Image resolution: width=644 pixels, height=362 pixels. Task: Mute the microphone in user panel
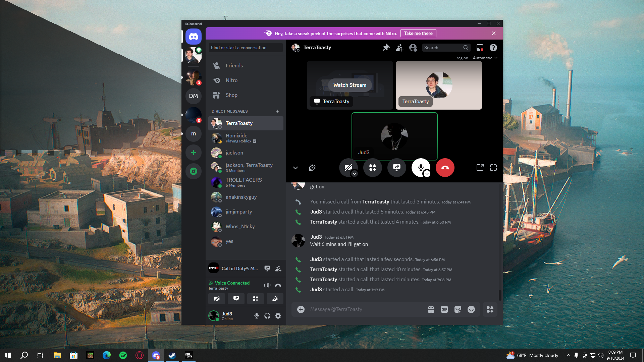(257, 316)
